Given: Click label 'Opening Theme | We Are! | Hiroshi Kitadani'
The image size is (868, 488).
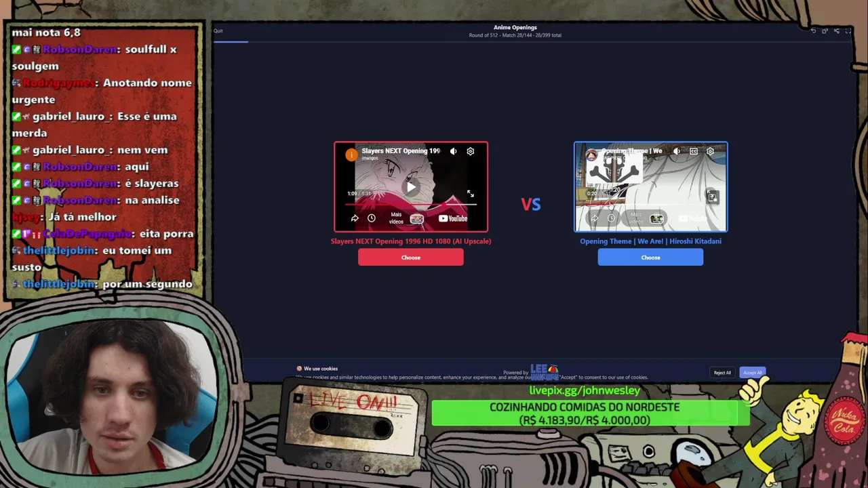Looking at the screenshot, I should point(650,241).
